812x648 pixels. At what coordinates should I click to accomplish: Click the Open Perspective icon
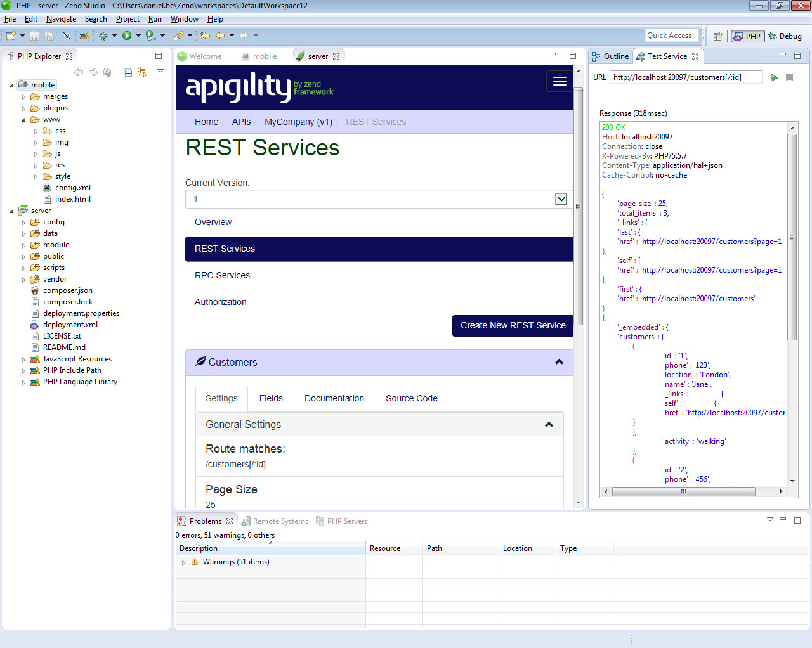tap(717, 37)
